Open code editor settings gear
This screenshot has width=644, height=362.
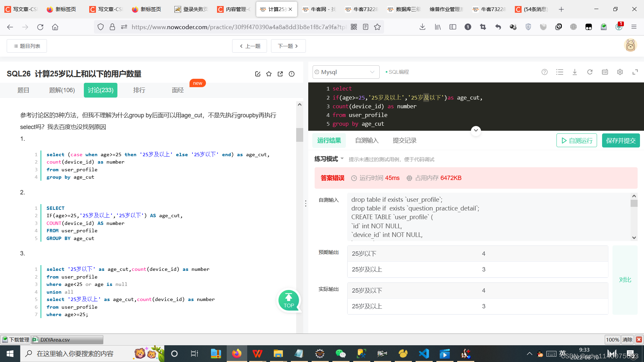pos(620,72)
